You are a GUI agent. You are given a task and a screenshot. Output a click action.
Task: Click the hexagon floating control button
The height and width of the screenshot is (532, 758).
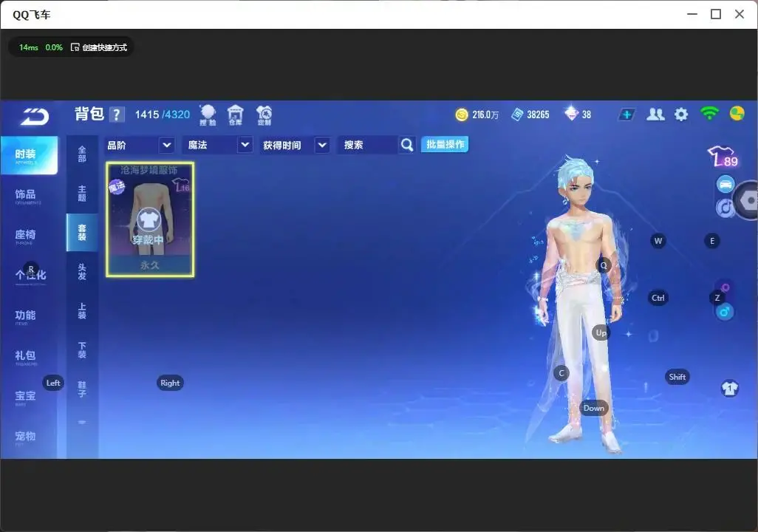coord(748,200)
